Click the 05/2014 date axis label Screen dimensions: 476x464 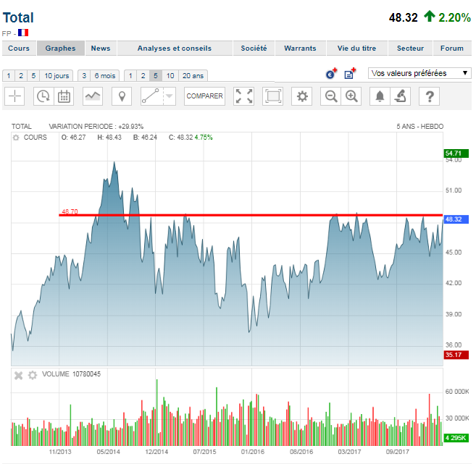(109, 452)
